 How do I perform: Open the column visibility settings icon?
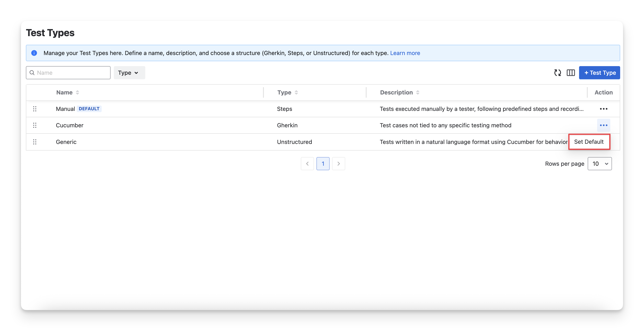click(x=571, y=73)
